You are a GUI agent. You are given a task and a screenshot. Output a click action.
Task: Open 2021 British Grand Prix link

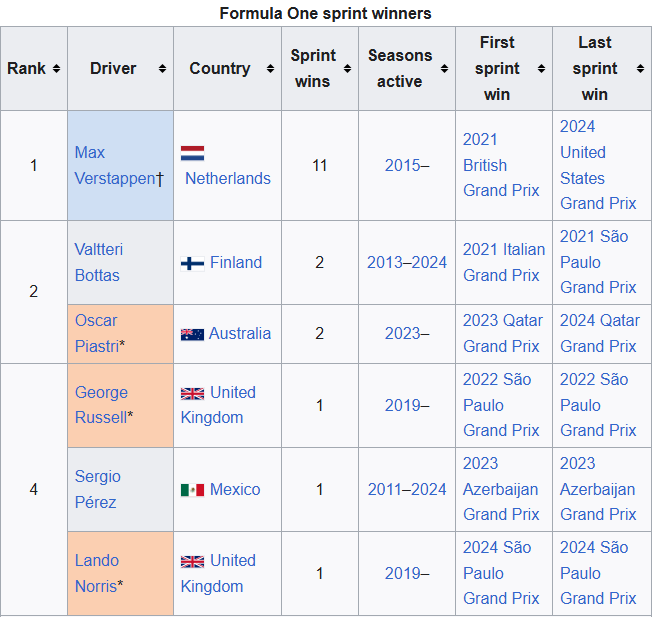click(x=501, y=165)
